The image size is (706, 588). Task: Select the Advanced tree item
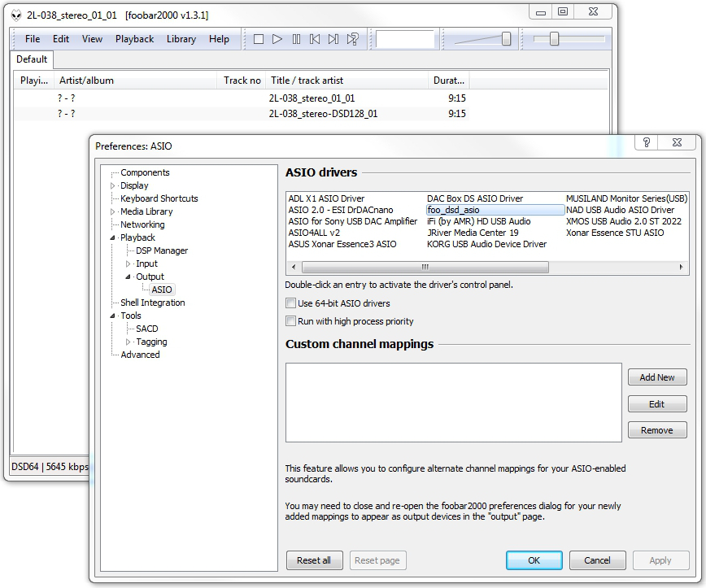(x=140, y=355)
